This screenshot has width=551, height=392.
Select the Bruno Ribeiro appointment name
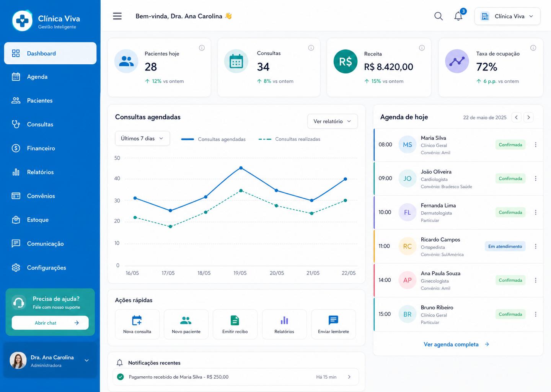tap(437, 307)
